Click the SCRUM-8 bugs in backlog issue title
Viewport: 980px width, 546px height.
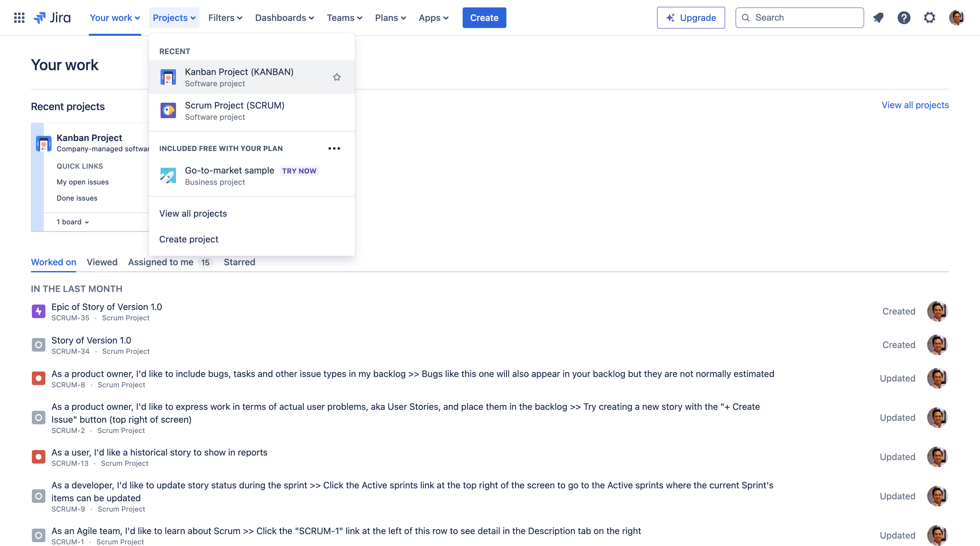[413, 374]
